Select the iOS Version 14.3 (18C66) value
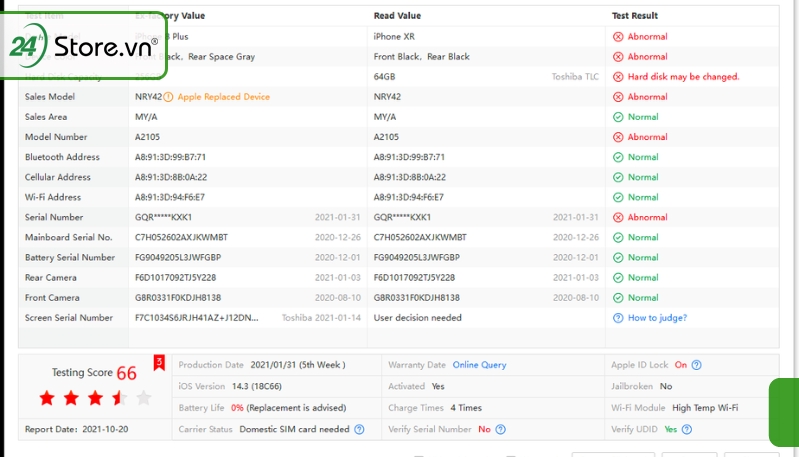This screenshot has height=457, width=799. 257,386
